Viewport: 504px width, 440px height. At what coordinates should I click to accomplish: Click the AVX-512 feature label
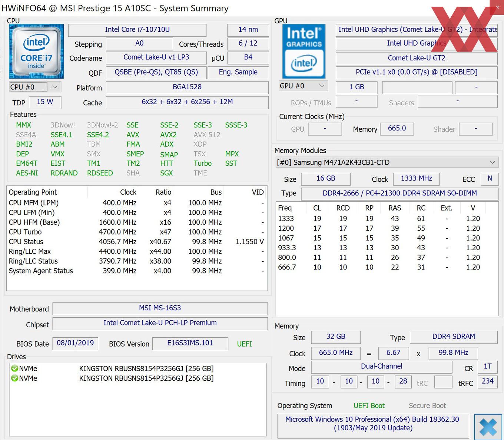207,135
